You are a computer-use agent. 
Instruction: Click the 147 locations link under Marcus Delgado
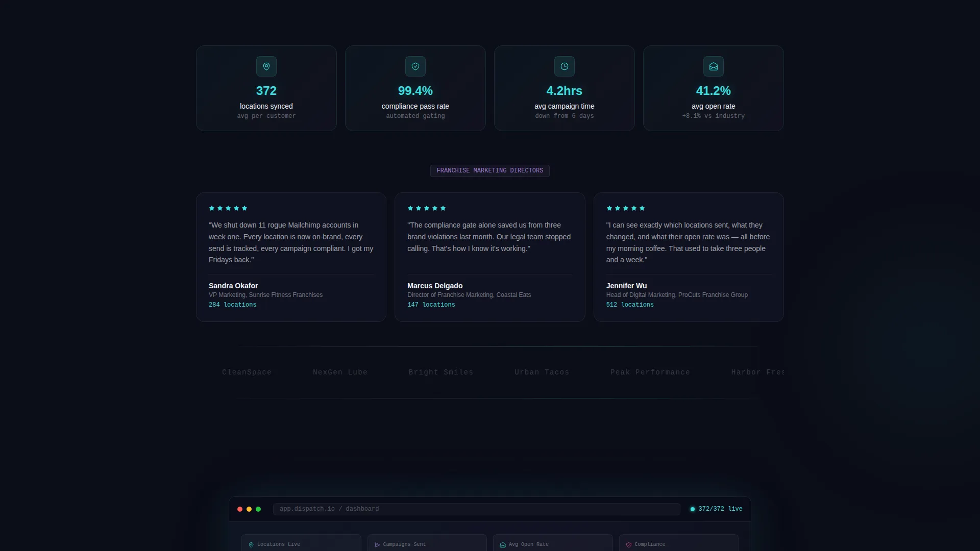[x=431, y=305]
